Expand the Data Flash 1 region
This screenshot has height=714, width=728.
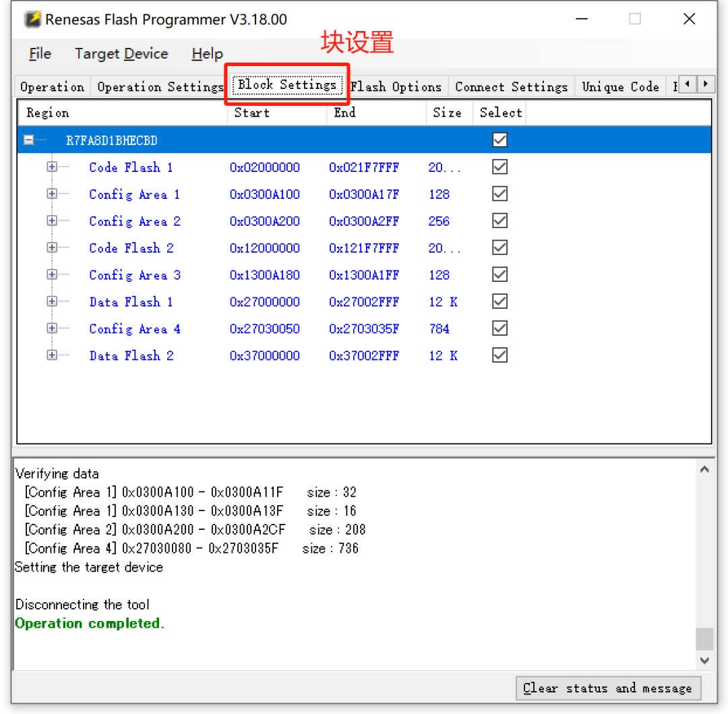52,302
